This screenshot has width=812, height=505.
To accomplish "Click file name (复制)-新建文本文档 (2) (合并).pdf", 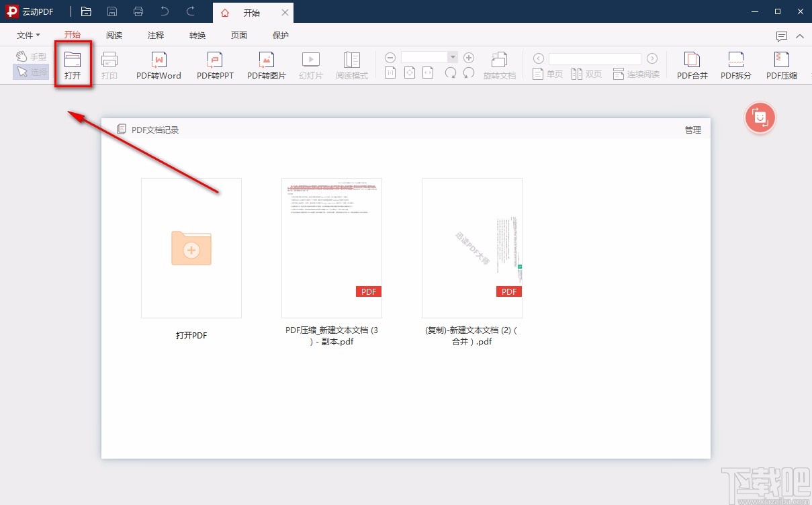I will (x=471, y=336).
